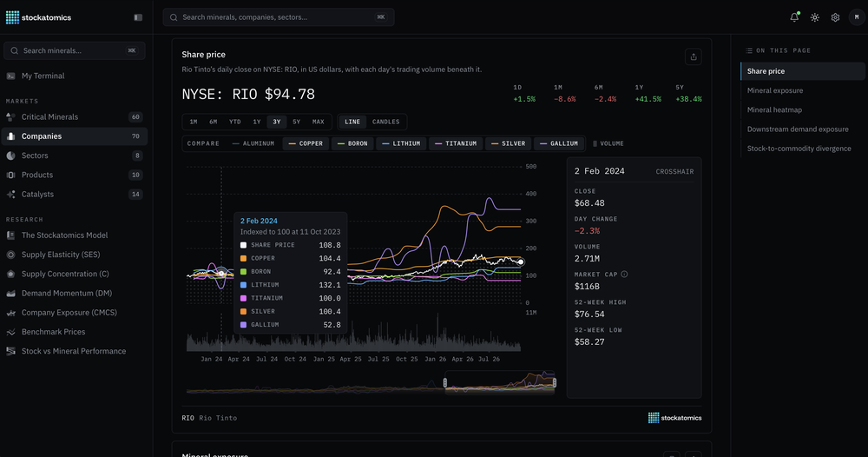Click the Company Exposure (CMCS) icon
868x457 pixels.
pyautogui.click(x=10, y=313)
